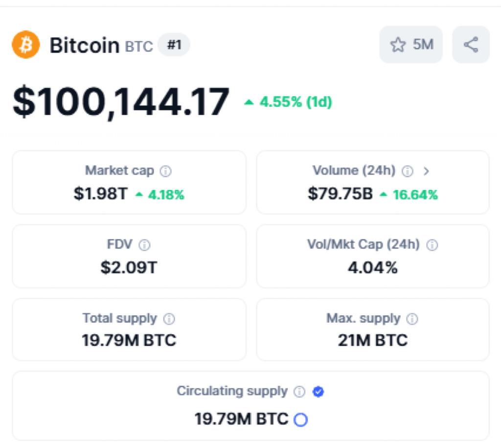Click the blue verified checkmark badge
This screenshot has width=501, height=448.
318,391
